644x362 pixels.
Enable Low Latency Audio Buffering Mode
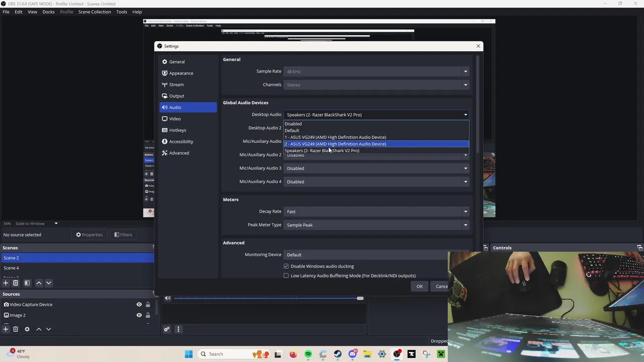pyautogui.click(x=286, y=276)
